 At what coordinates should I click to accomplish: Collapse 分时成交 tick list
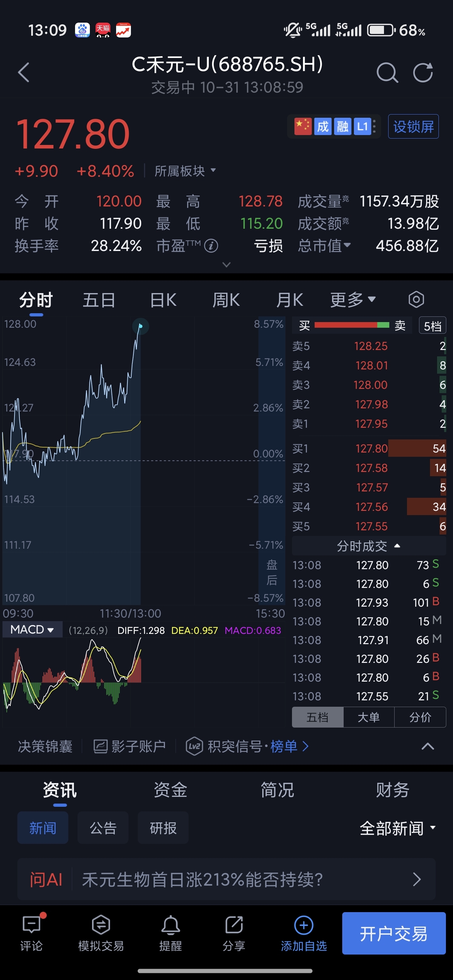click(369, 546)
